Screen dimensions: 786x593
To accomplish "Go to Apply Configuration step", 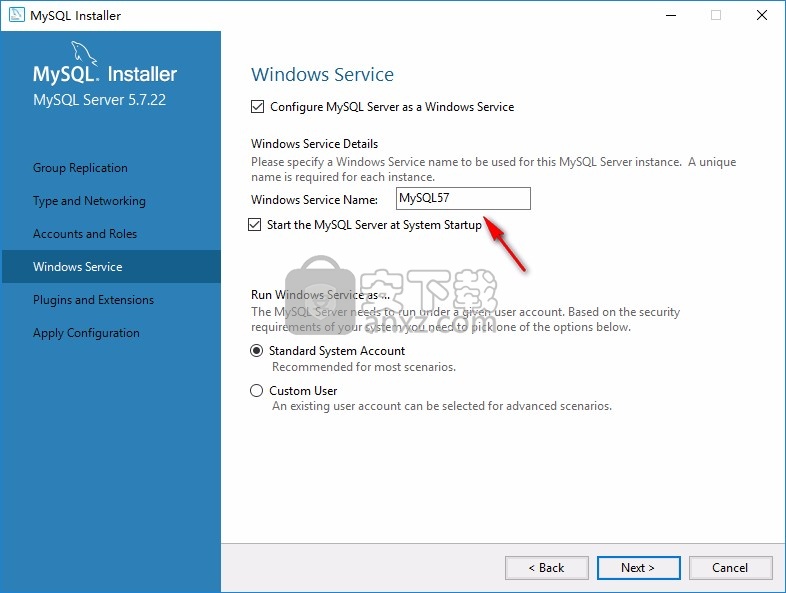I will pyautogui.click(x=86, y=333).
